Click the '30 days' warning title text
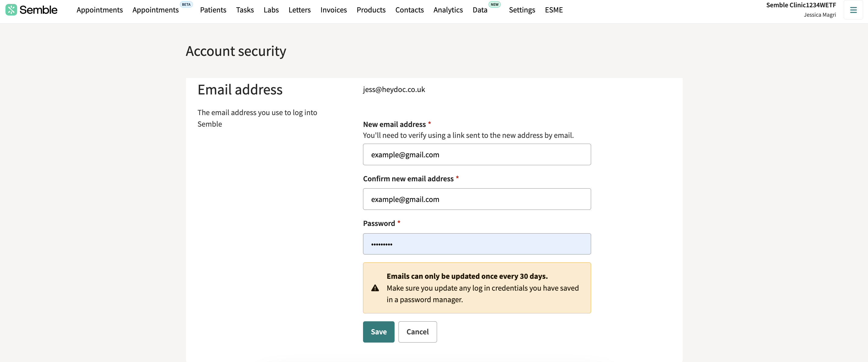The image size is (868, 362). [467, 276]
